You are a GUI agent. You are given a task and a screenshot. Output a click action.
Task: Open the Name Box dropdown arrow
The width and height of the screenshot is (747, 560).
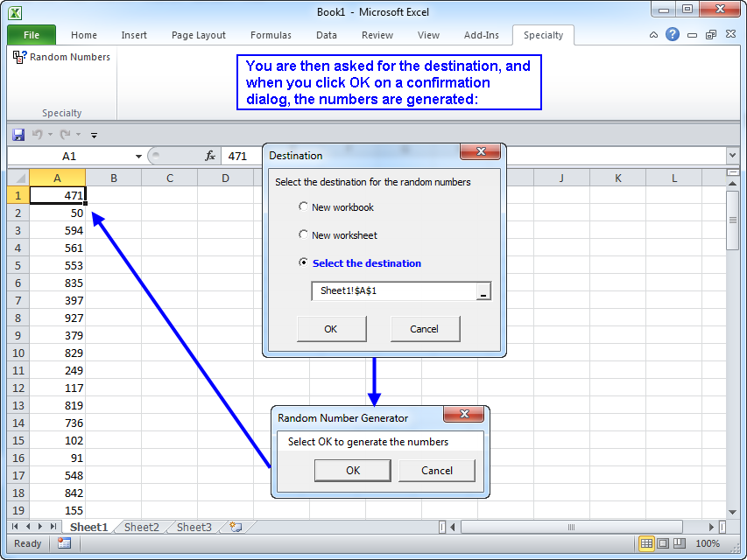[138, 156]
